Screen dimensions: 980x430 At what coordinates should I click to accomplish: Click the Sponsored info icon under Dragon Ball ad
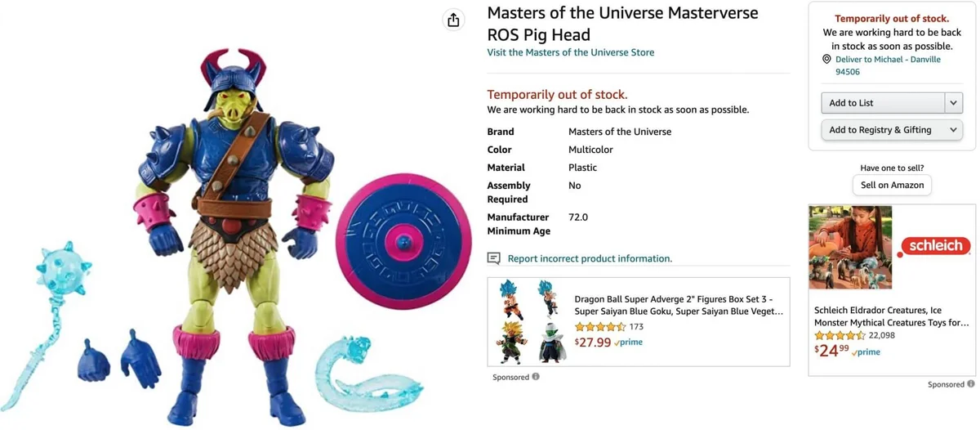point(536,377)
